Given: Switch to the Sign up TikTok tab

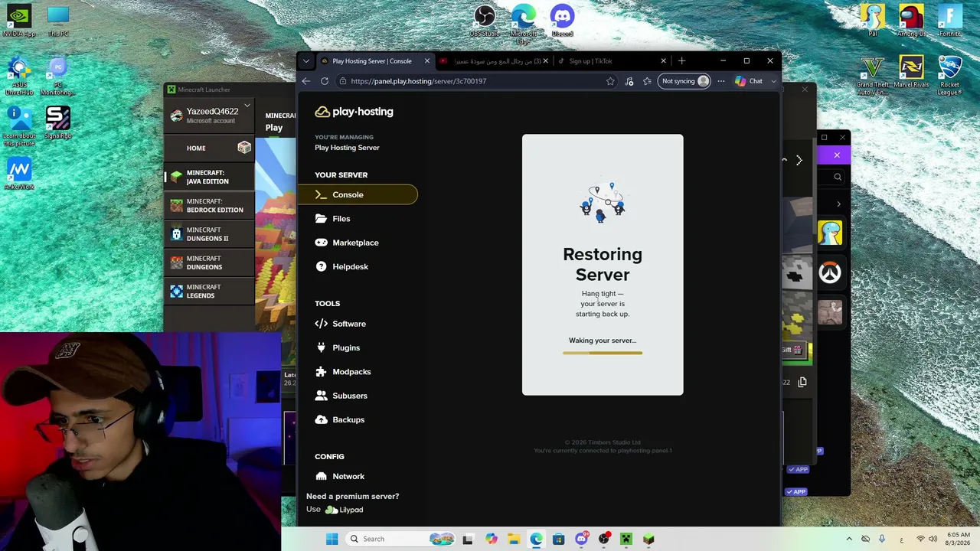Looking at the screenshot, I should tap(612, 61).
